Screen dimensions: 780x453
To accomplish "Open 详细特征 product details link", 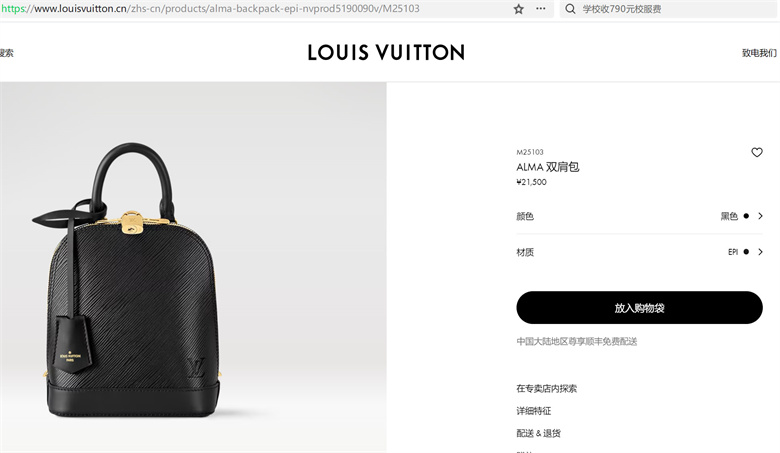I will (x=533, y=411).
